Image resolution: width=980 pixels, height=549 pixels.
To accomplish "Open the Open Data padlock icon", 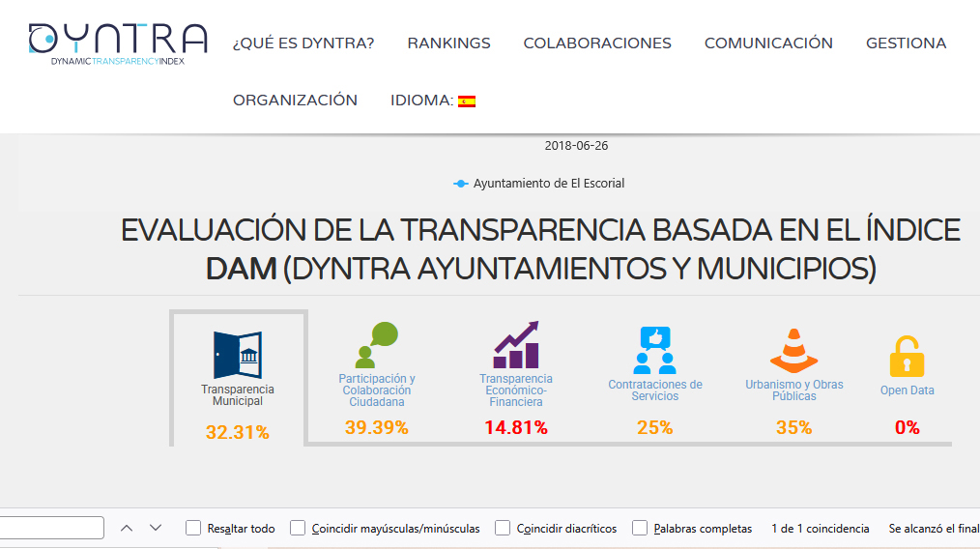I will 907,357.
